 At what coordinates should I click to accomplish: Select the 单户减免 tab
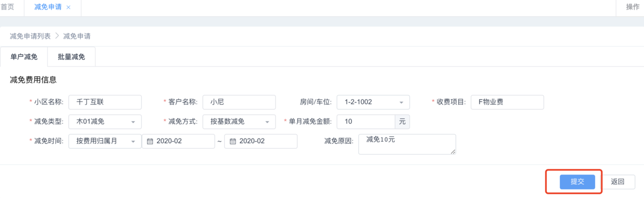pyautogui.click(x=24, y=57)
